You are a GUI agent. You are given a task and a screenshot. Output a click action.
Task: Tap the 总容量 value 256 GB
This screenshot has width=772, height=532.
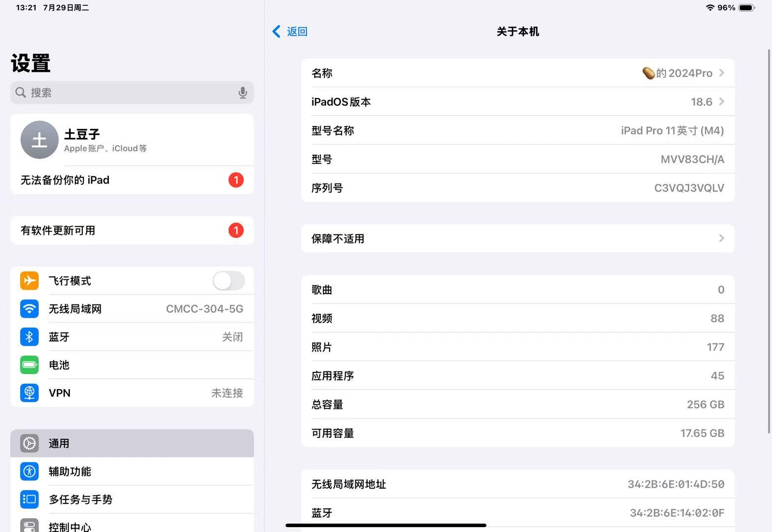[705, 404]
